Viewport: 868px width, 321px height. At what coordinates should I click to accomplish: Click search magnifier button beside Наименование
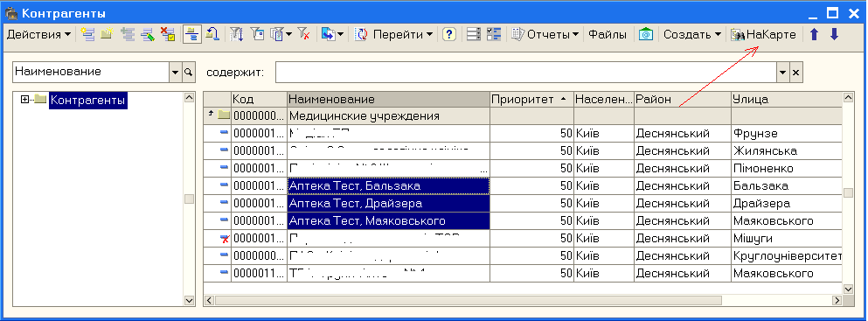click(x=189, y=72)
